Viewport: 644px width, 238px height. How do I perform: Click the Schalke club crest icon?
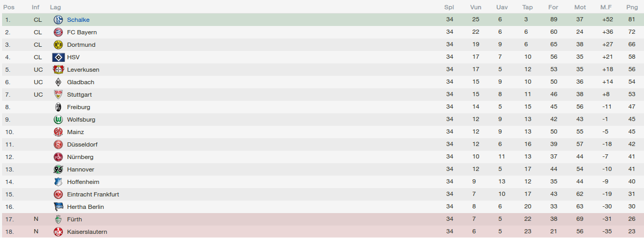58,20
